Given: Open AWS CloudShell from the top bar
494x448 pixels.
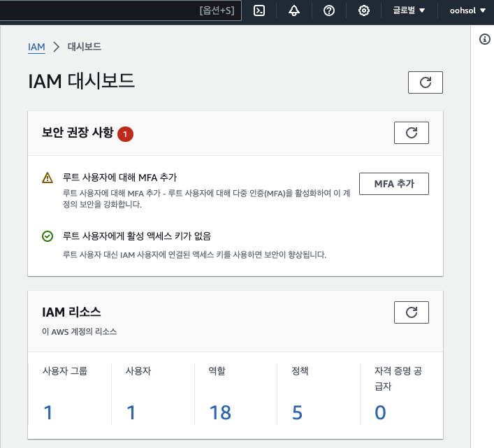Looking at the screenshot, I should click(x=259, y=10).
